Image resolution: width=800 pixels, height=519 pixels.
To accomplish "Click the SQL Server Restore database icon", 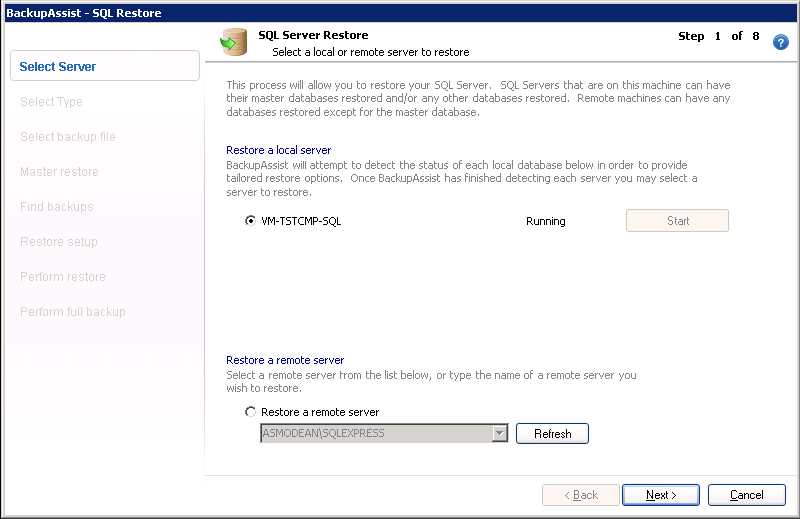I will 234,42.
